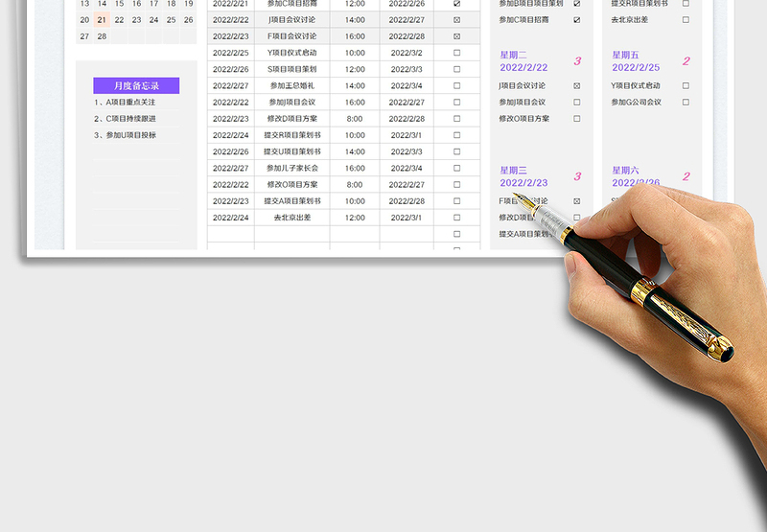Tick the checkbox for Y项目仪式启动 in the table
The height and width of the screenshot is (532, 767).
pyautogui.click(x=457, y=53)
